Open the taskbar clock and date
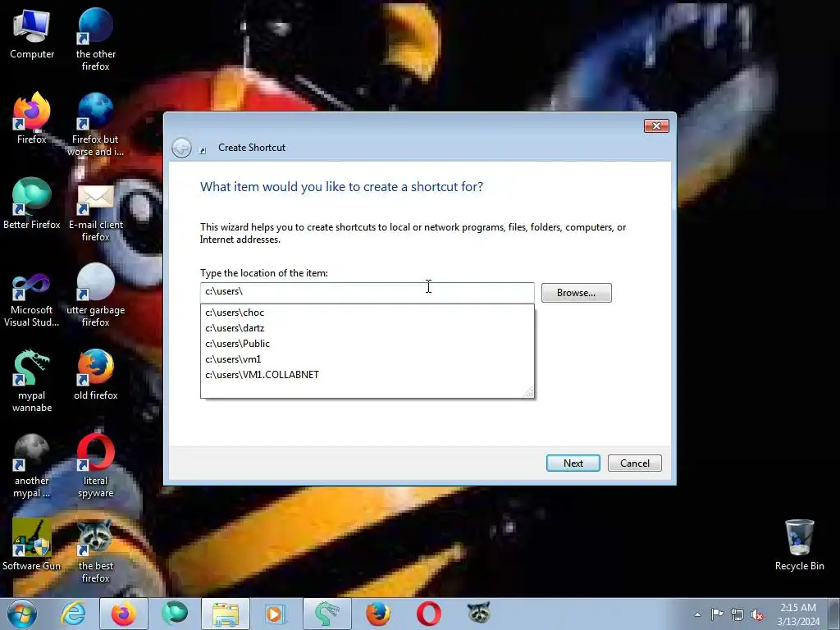Viewport: 840px width, 630px height. click(x=798, y=614)
